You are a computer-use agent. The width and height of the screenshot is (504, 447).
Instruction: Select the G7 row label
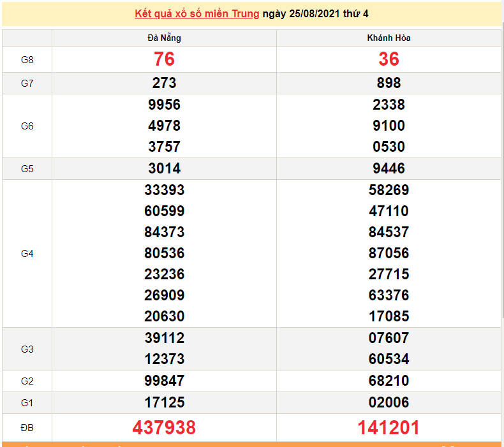click(x=27, y=84)
